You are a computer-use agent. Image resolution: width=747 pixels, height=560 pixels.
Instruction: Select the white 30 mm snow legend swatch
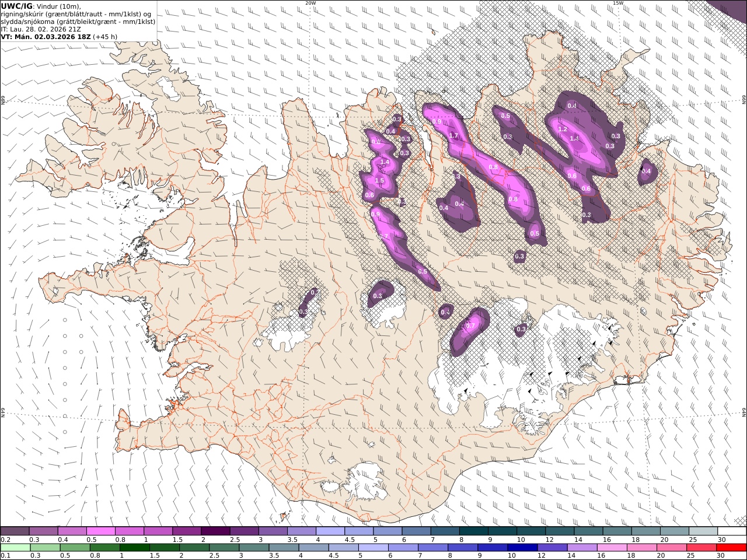(731, 531)
